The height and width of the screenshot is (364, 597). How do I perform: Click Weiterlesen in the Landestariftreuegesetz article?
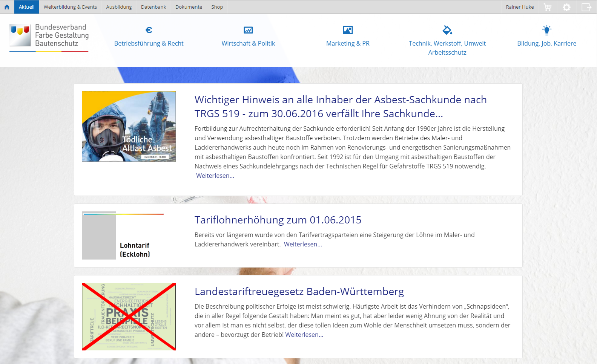(x=304, y=335)
